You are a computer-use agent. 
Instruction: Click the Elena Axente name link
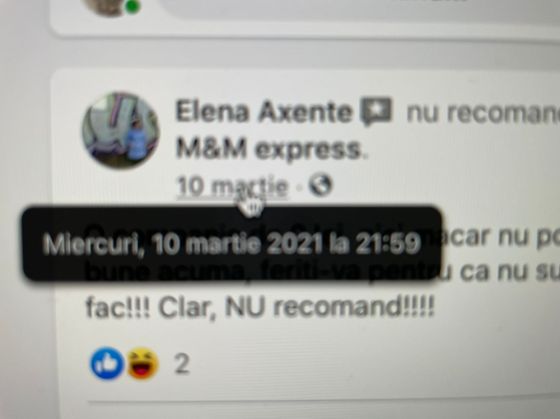click(264, 112)
